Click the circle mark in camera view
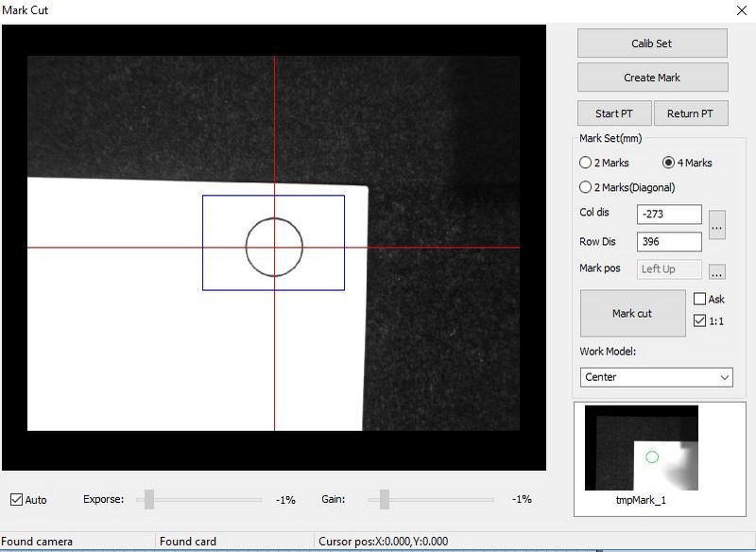 (x=274, y=247)
